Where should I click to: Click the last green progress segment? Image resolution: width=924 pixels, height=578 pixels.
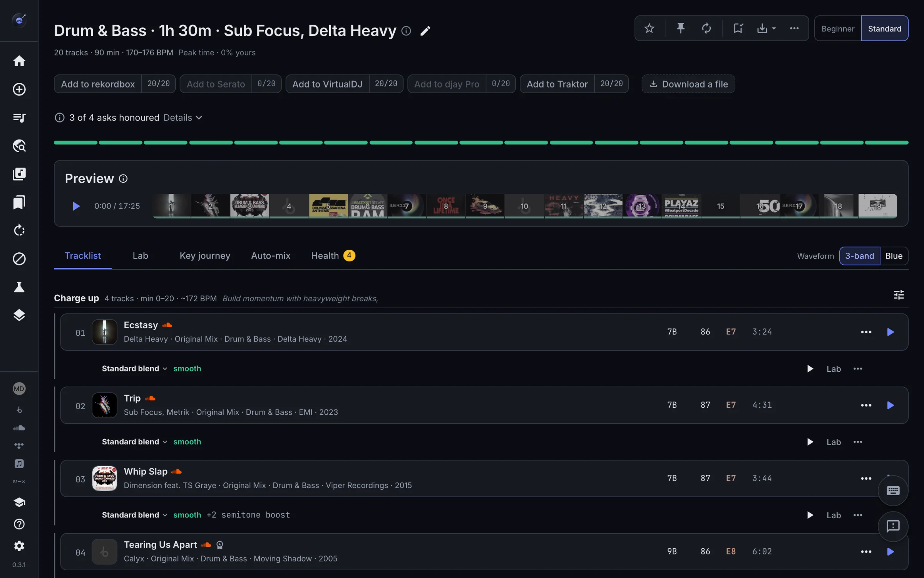(887, 143)
